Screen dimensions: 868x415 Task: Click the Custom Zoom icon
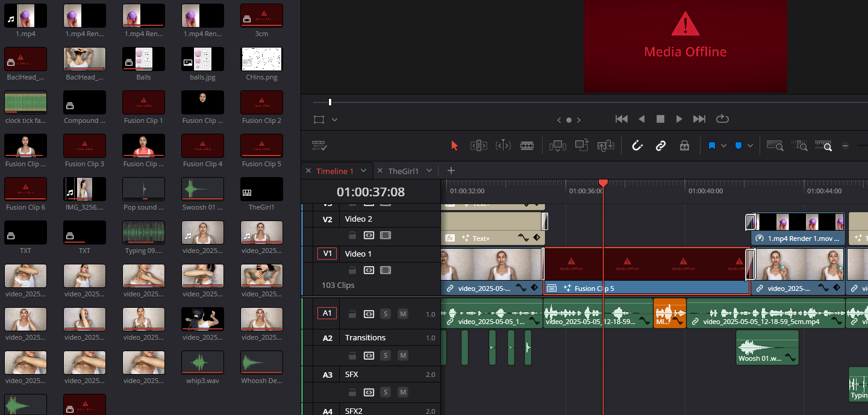tap(823, 146)
